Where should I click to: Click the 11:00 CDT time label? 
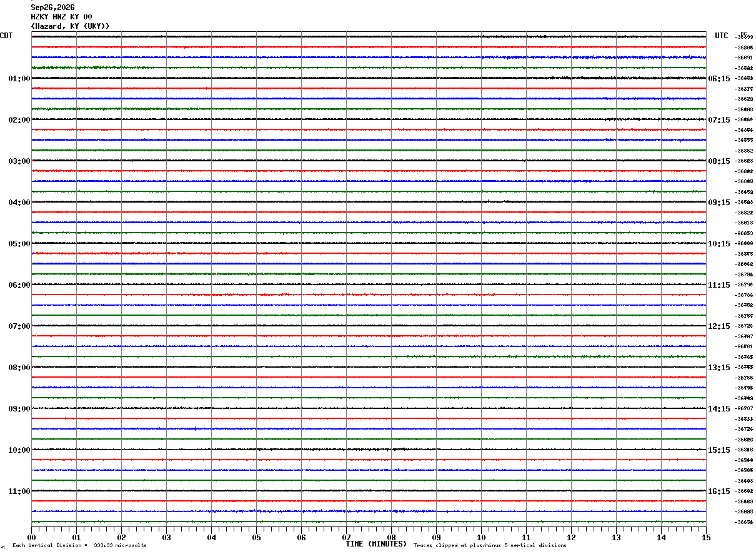click(19, 491)
